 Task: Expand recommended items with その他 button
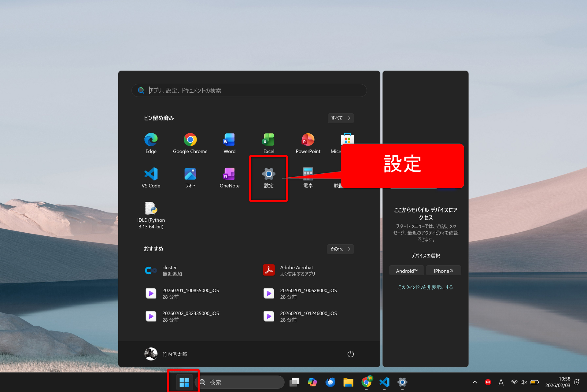point(340,249)
